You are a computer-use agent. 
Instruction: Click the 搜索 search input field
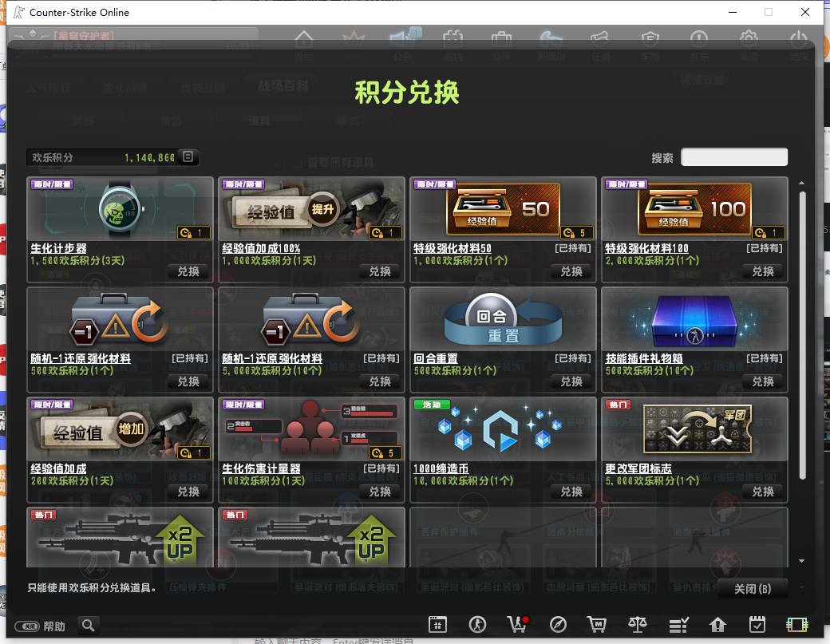(734, 157)
